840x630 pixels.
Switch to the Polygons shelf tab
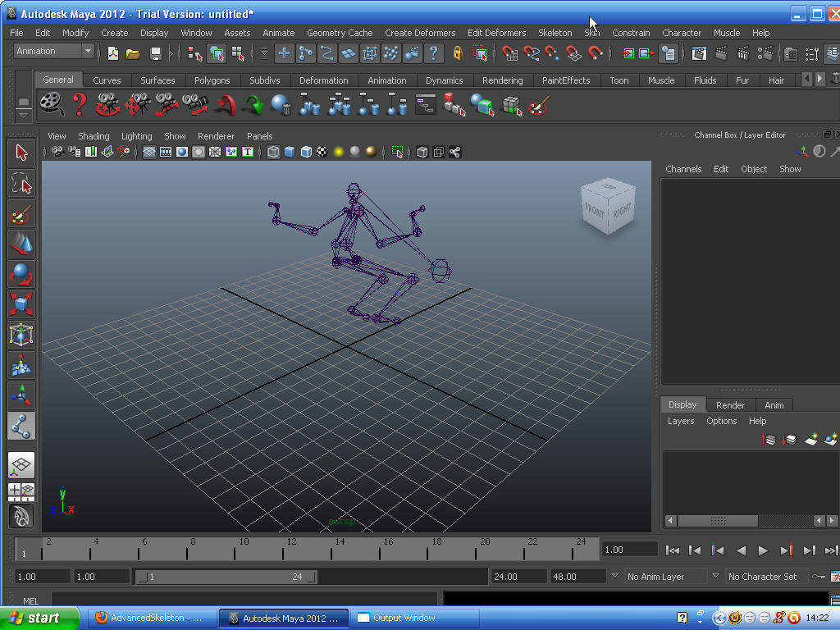212,80
